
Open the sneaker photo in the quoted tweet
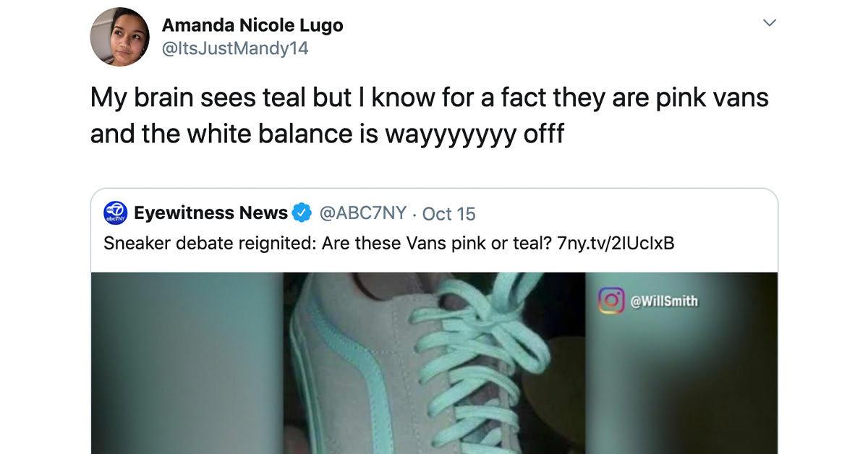tap(434, 363)
